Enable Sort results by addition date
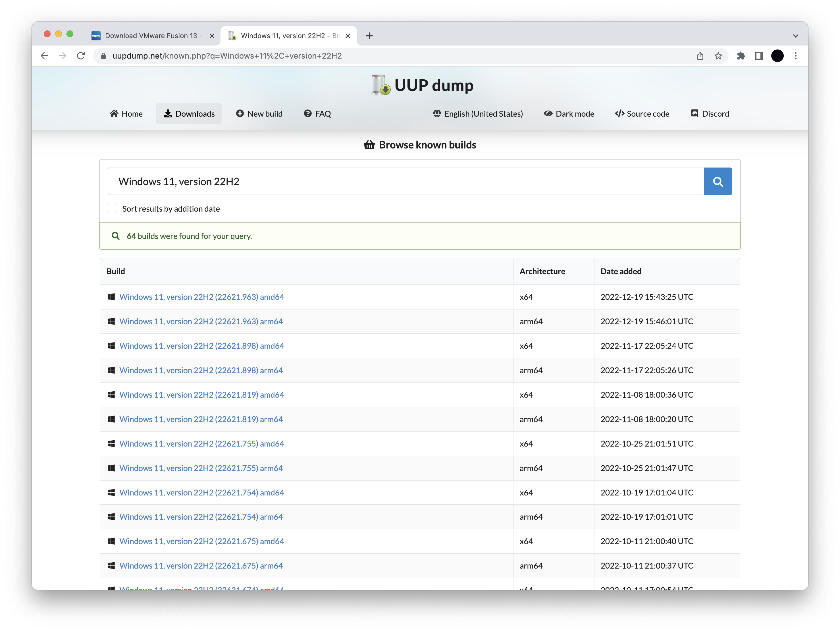This screenshot has width=840, height=632. click(x=113, y=209)
